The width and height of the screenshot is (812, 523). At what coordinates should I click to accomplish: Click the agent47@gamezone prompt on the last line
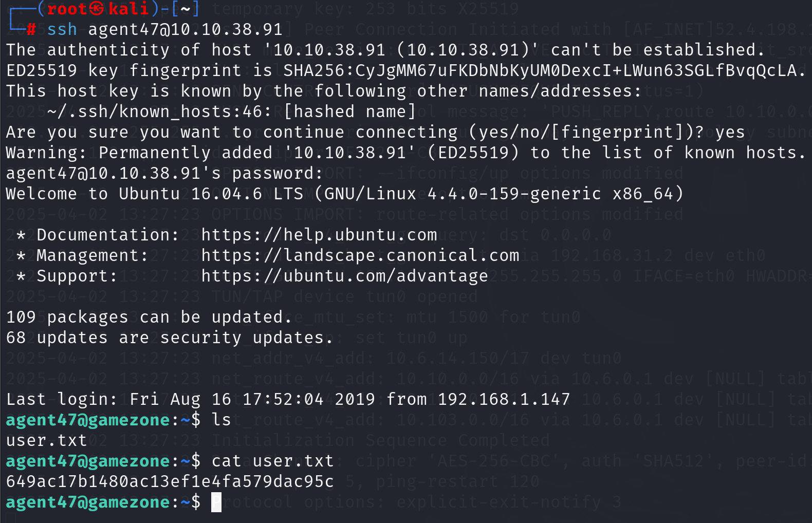click(x=87, y=502)
